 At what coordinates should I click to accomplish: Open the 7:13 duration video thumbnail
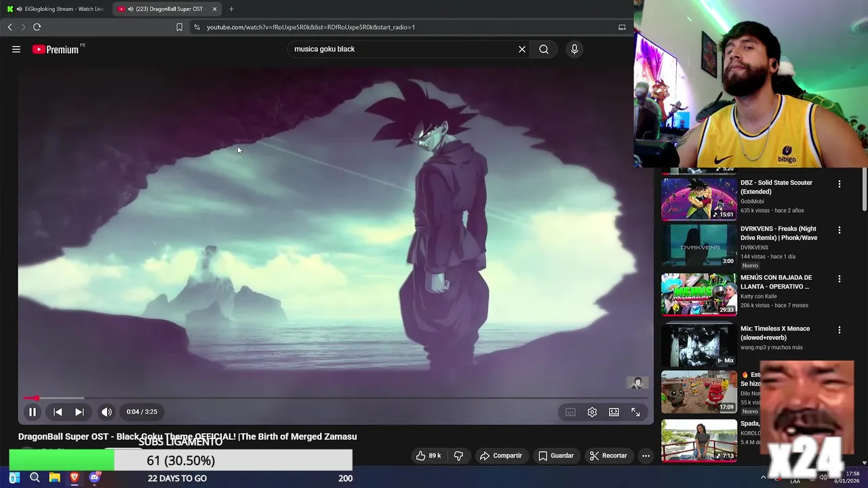[699, 441]
